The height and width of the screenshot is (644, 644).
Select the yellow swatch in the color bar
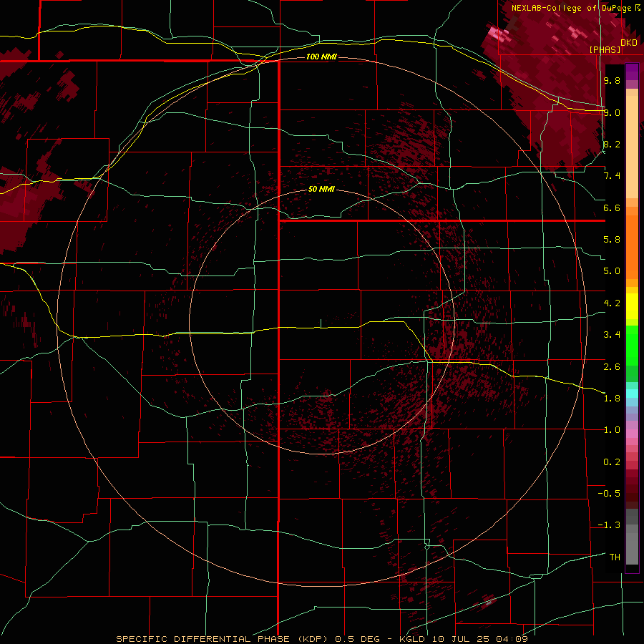point(632,306)
